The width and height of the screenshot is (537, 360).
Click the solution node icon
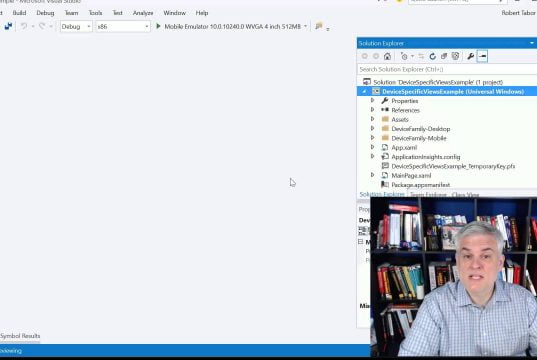pos(367,82)
